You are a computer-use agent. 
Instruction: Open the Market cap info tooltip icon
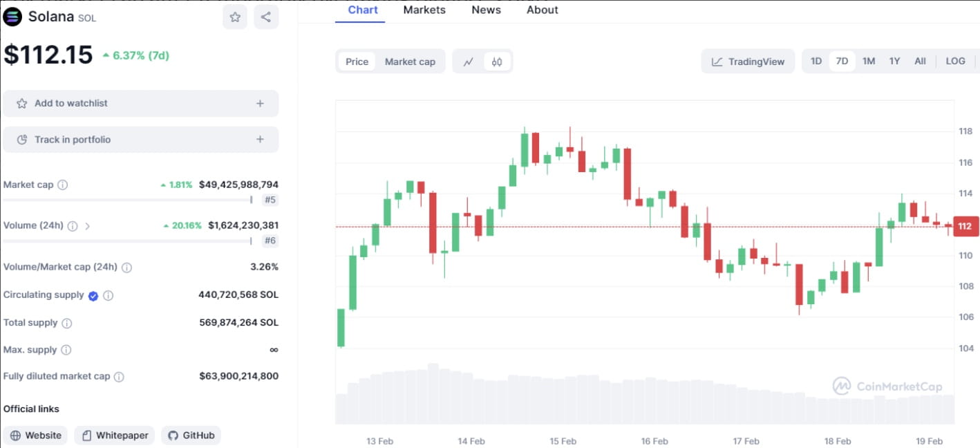[62, 185]
